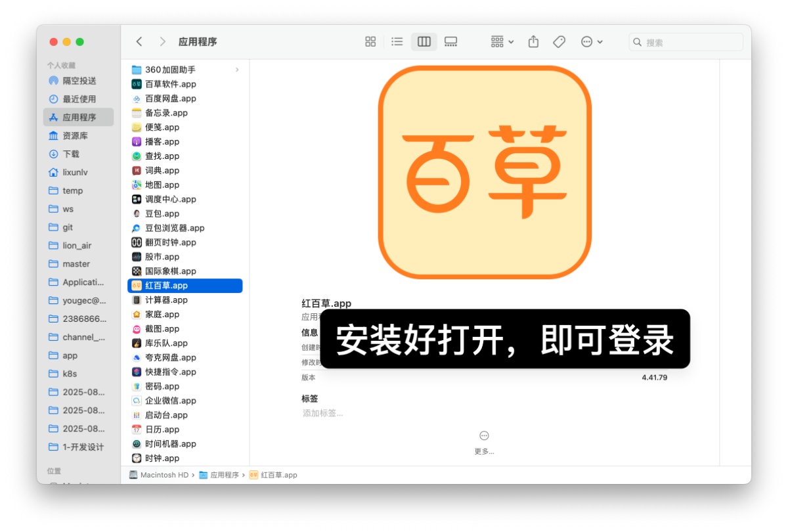The width and height of the screenshot is (788, 532).
Task: Go forward with the right chevron
Action: coord(162,41)
